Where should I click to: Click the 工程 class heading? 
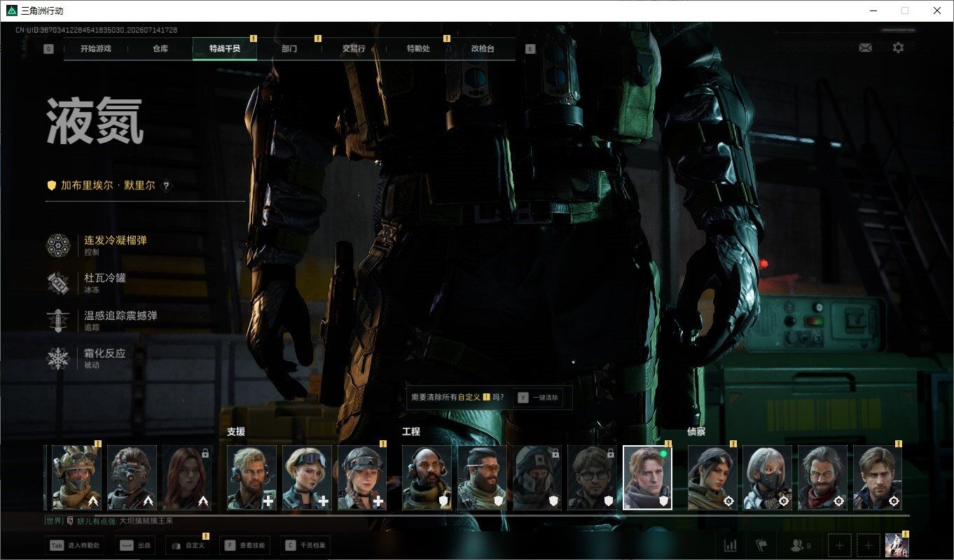pos(411,432)
